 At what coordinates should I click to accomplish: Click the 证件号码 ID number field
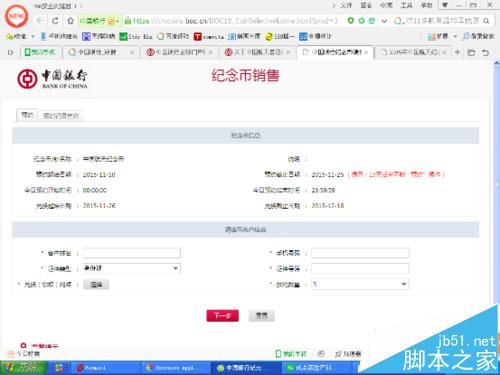point(360,268)
